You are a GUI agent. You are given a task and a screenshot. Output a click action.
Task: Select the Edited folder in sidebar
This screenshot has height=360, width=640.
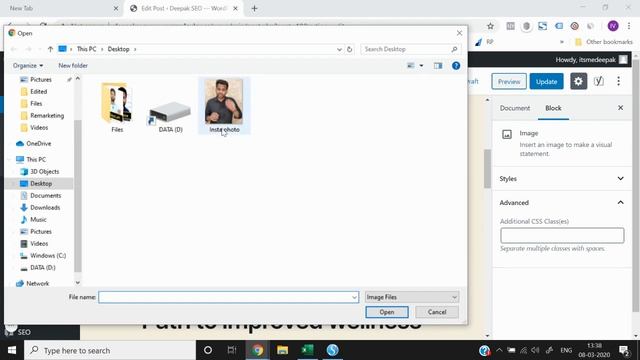(x=38, y=91)
